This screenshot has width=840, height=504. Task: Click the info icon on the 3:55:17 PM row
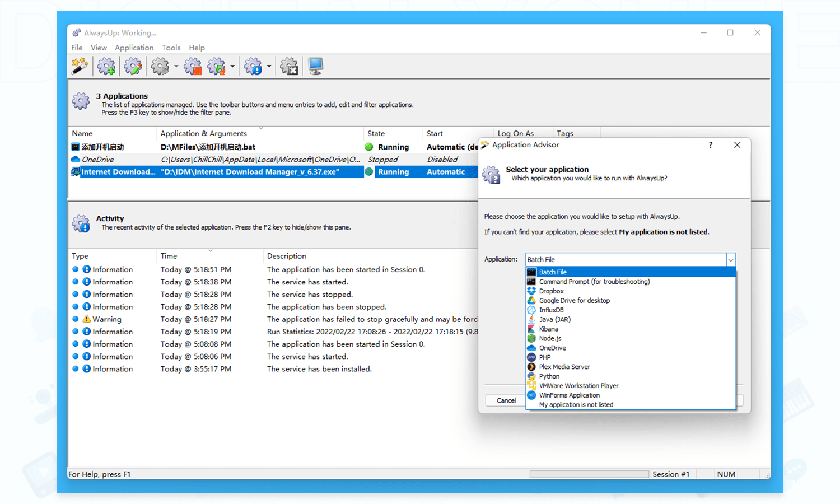pyautogui.click(x=86, y=369)
